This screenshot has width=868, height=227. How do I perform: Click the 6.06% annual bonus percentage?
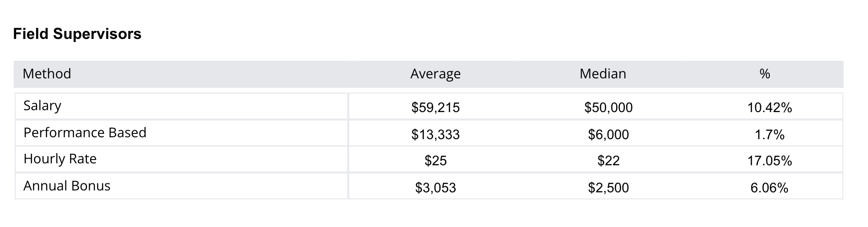point(769,188)
